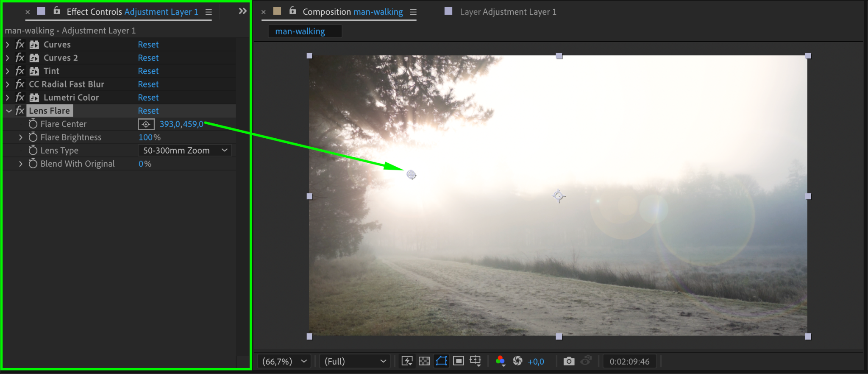
Task: Open the Resolution (Full) dropdown
Action: (355, 361)
